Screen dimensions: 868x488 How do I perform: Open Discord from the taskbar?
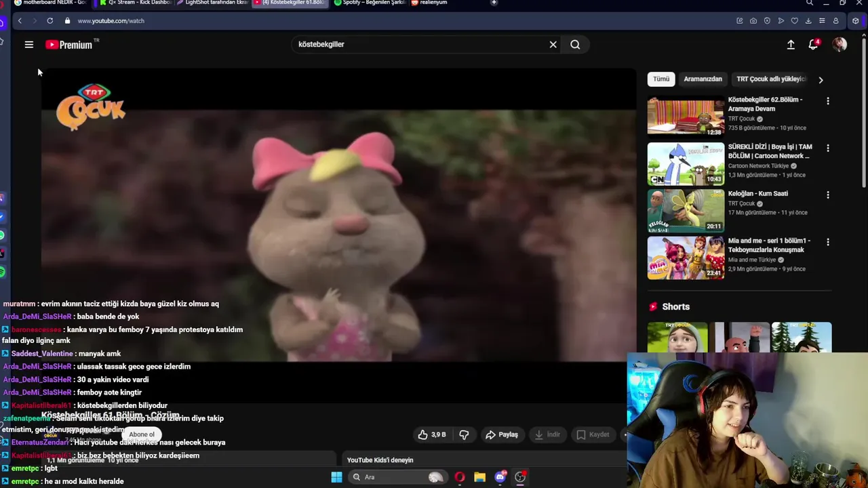tap(500, 477)
